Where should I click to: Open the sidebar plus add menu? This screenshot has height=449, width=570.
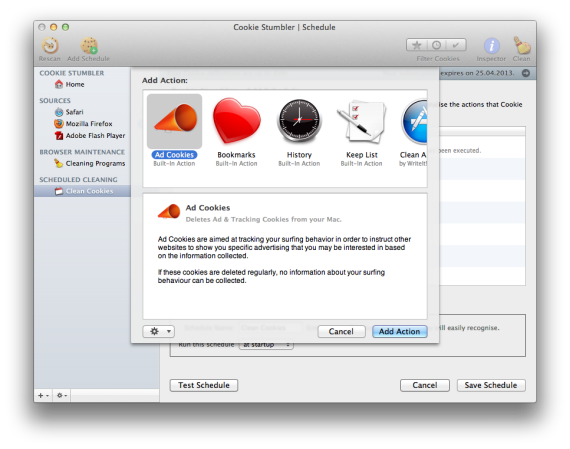pos(43,396)
